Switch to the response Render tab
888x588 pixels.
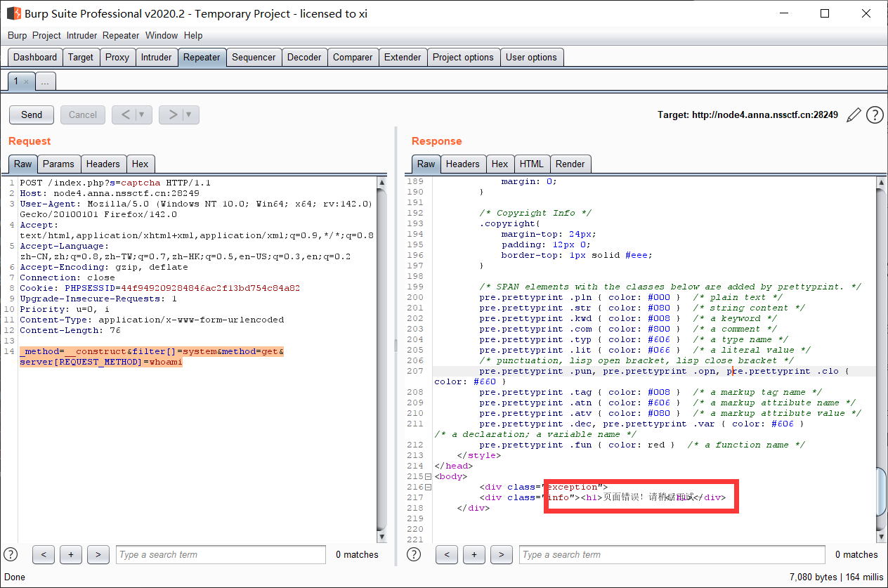[570, 164]
